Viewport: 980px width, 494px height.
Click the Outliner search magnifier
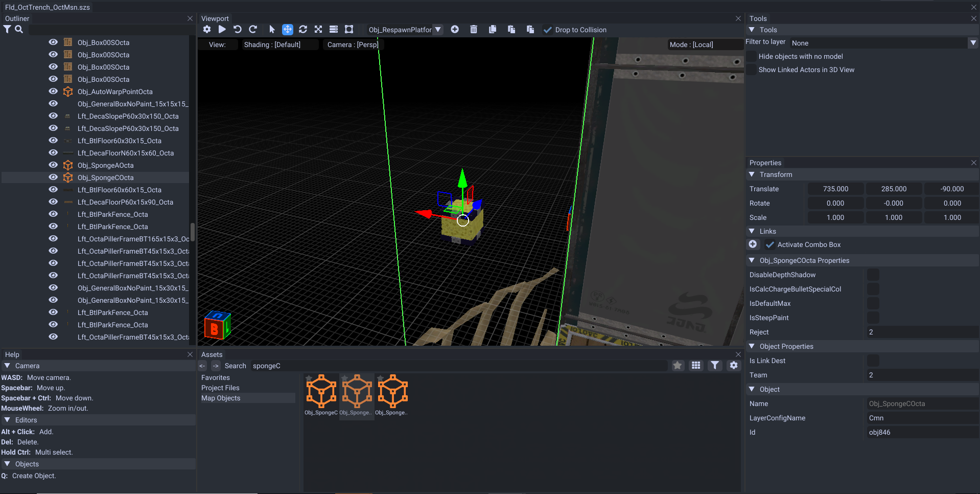(19, 30)
